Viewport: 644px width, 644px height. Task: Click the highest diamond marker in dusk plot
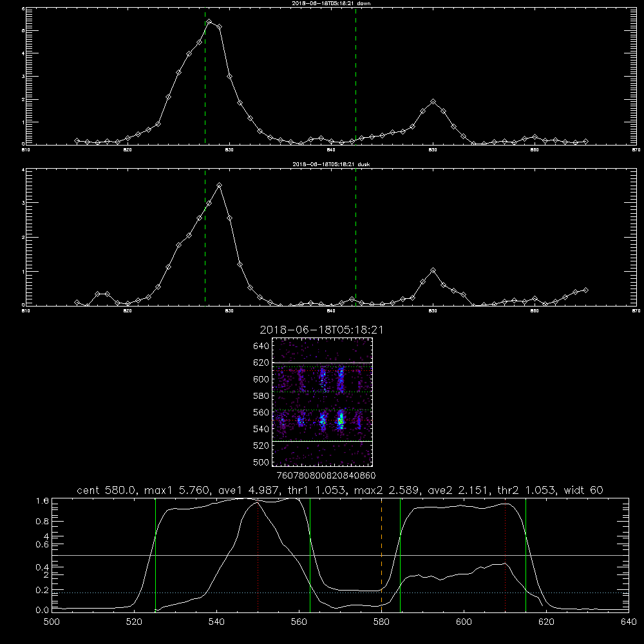click(x=220, y=185)
